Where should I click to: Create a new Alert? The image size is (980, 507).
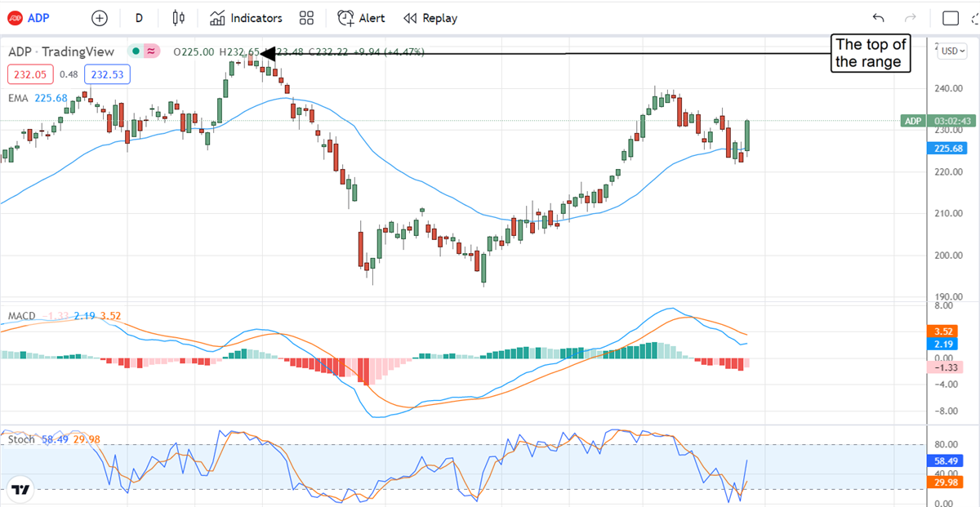pyautogui.click(x=362, y=18)
